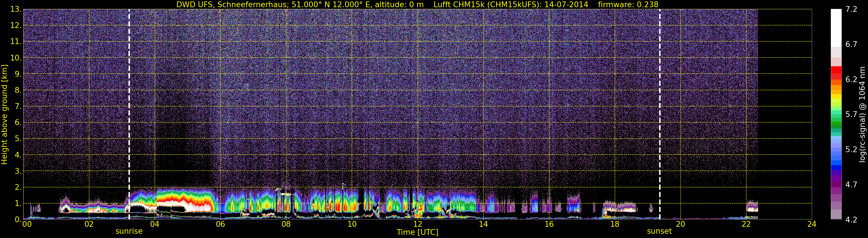Click the white dashed sunset marker line

pos(659,114)
